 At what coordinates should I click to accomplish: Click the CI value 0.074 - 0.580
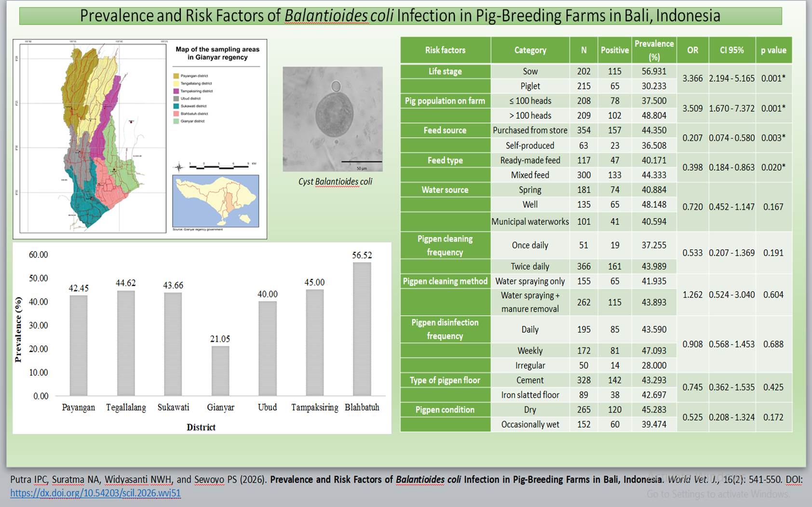pyautogui.click(x=732, y=138)
